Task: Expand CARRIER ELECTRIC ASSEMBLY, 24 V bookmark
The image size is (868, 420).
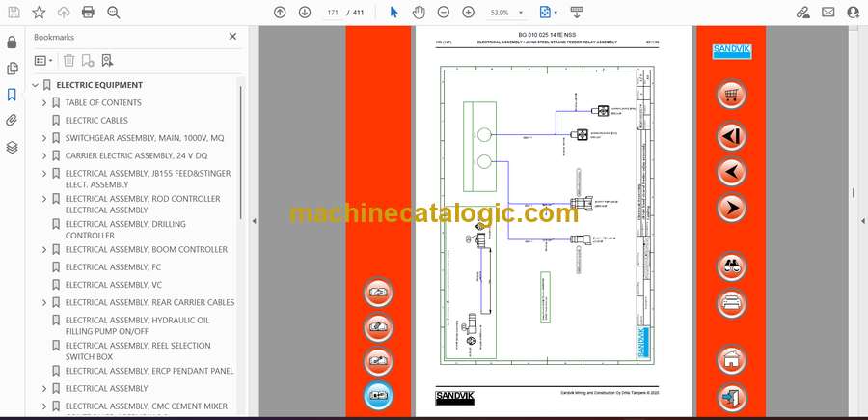Action: (x=44, y=155)
